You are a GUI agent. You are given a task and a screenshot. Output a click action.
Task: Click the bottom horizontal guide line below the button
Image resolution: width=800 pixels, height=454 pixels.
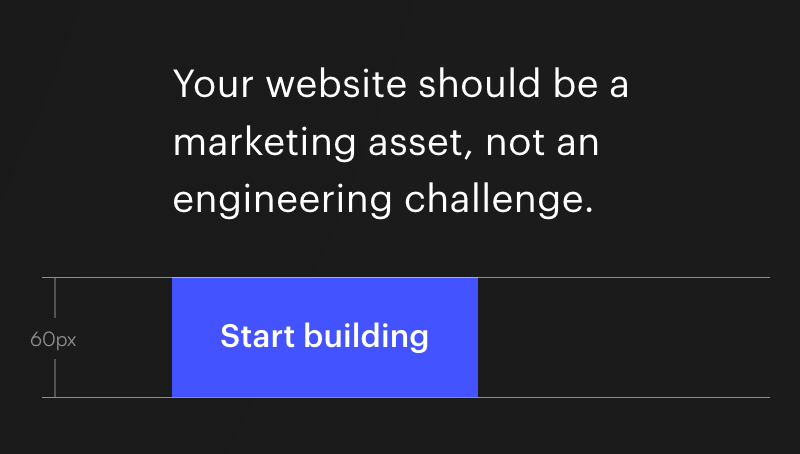[620, 397]
